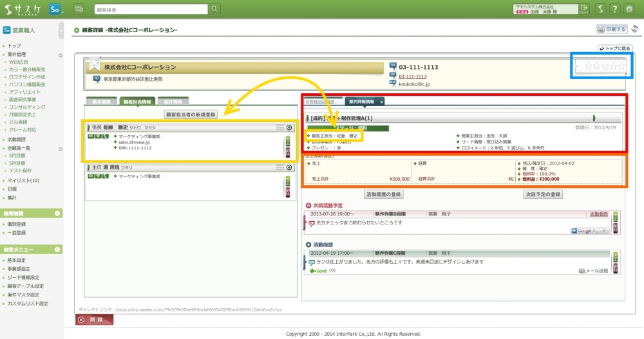The height and width of the screenshot is (339, 644).
Task: Open the settings gear icon
Action: [629, 10]
